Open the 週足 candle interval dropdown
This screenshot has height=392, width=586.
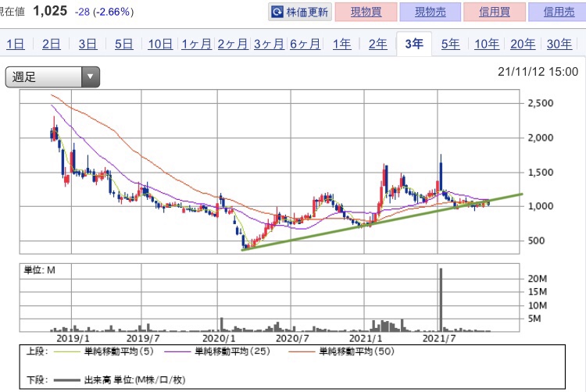(52, 77)
